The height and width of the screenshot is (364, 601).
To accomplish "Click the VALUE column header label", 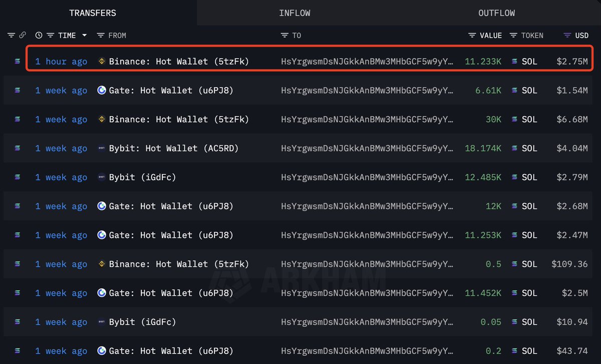I will click(x=491, y=36).
